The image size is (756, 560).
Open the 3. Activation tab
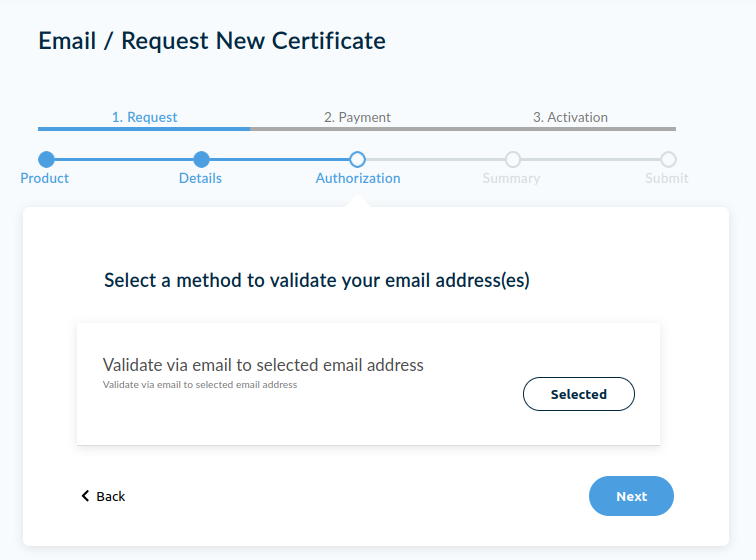570,117
